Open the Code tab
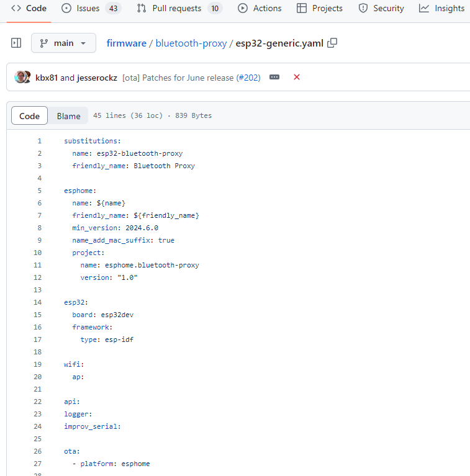Screen dimensions: 470x476 pyautogui.click(x=29, y=8)
